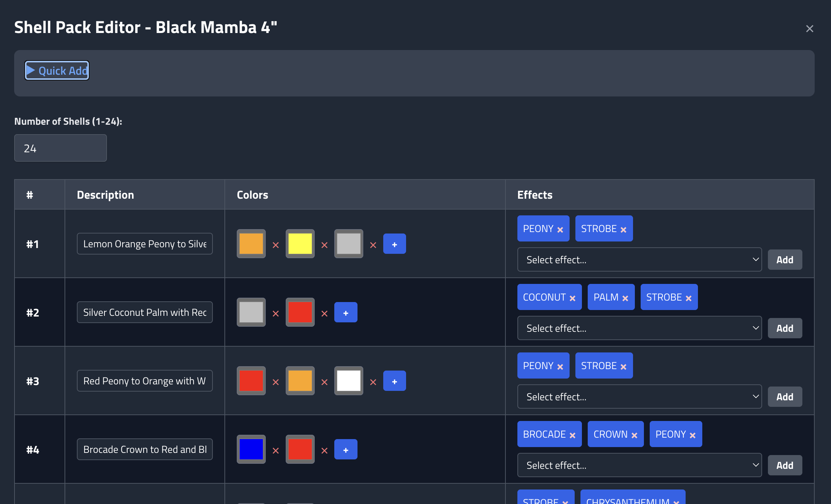Remove the white color from shell #3
The width and height of the screenshot is (831, 504).
coord(373,382)
